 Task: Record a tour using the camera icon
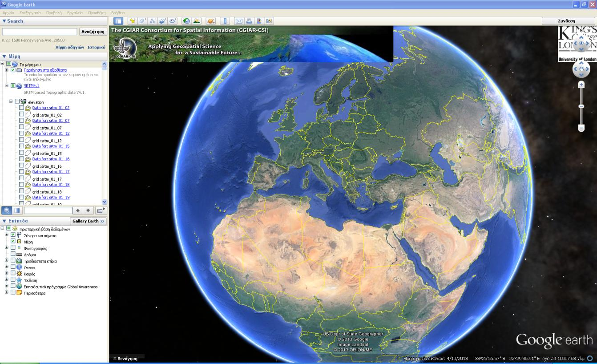pyautogui.click(x=173, y=21)
